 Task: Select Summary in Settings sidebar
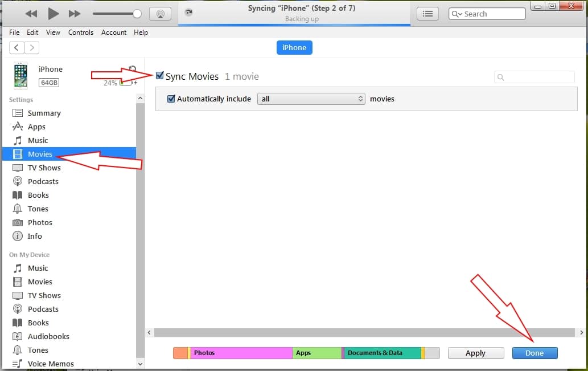69,113
